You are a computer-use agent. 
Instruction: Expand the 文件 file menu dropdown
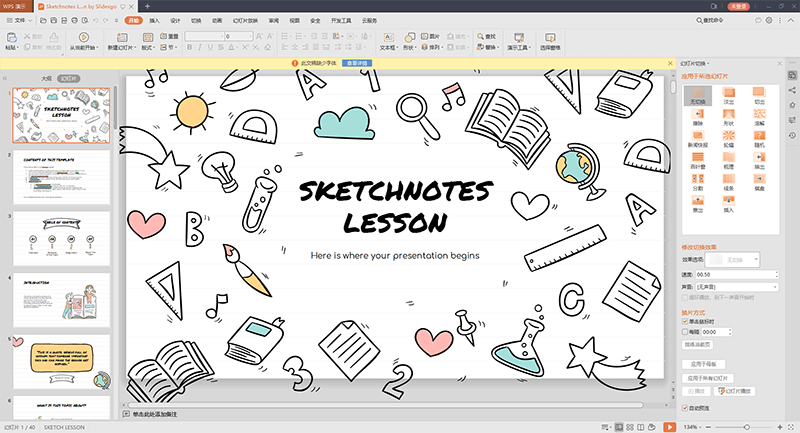click(x=24, y=20)
